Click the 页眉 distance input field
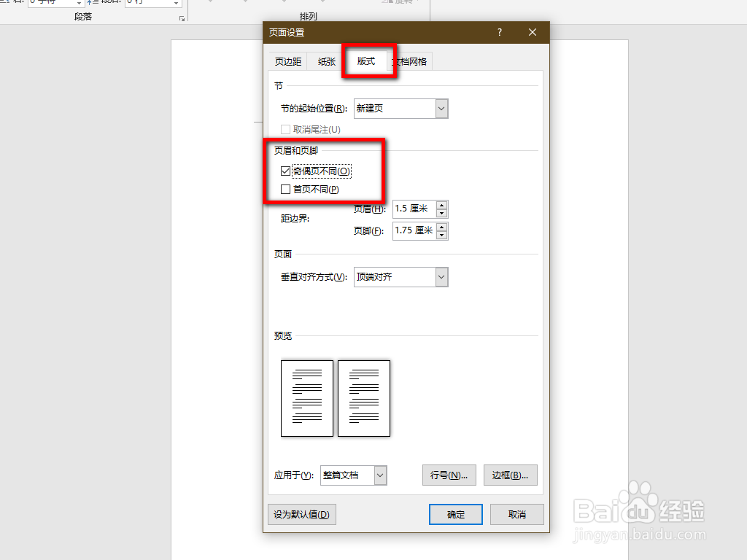 point(414,209)
